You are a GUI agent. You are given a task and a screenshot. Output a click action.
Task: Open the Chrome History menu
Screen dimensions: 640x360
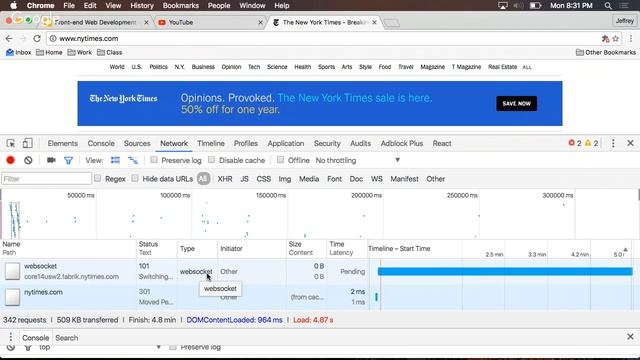tap(142, 6)
